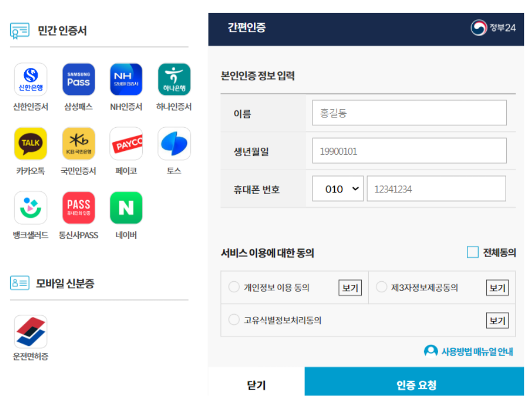The width and height of the screenshot is (532, 402).
Task: Pick the 하나인증서 Hana Bank icon
Action: tap(174, 79)
